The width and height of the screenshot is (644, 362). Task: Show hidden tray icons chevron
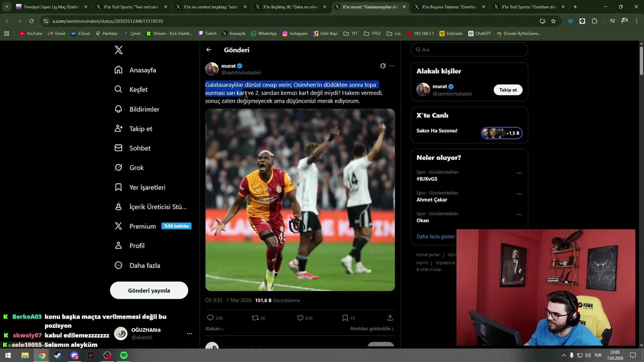point(563,355)
